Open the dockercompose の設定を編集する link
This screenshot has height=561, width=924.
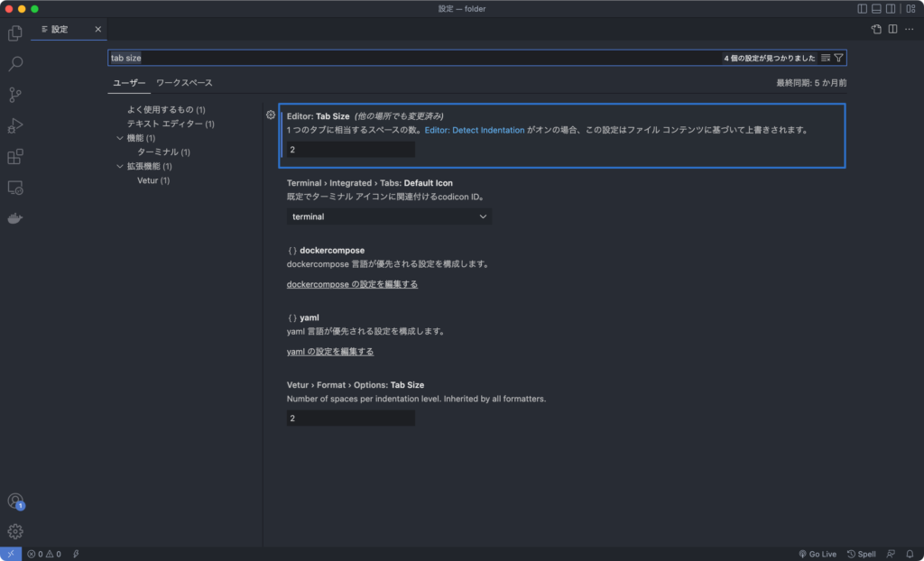350,283
